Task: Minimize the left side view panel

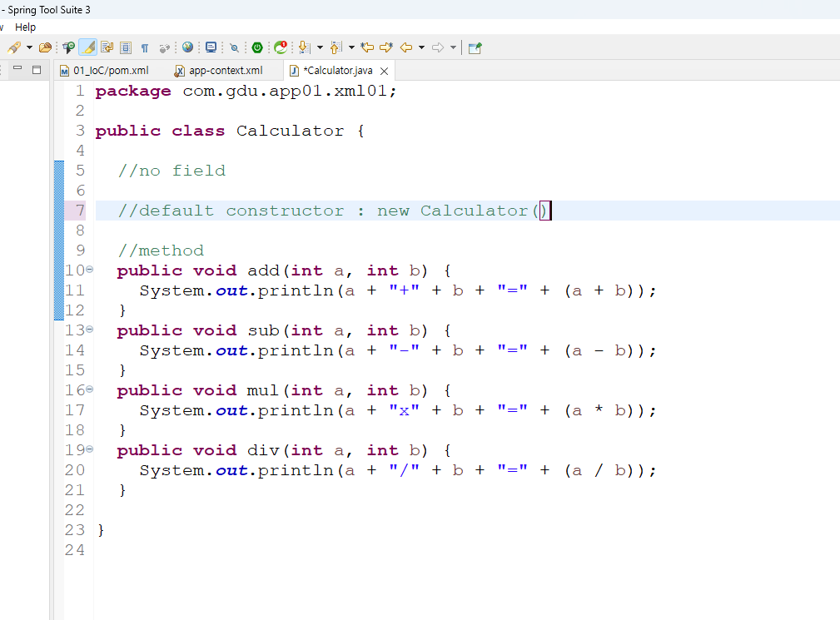Action: (x=17, y=69)
